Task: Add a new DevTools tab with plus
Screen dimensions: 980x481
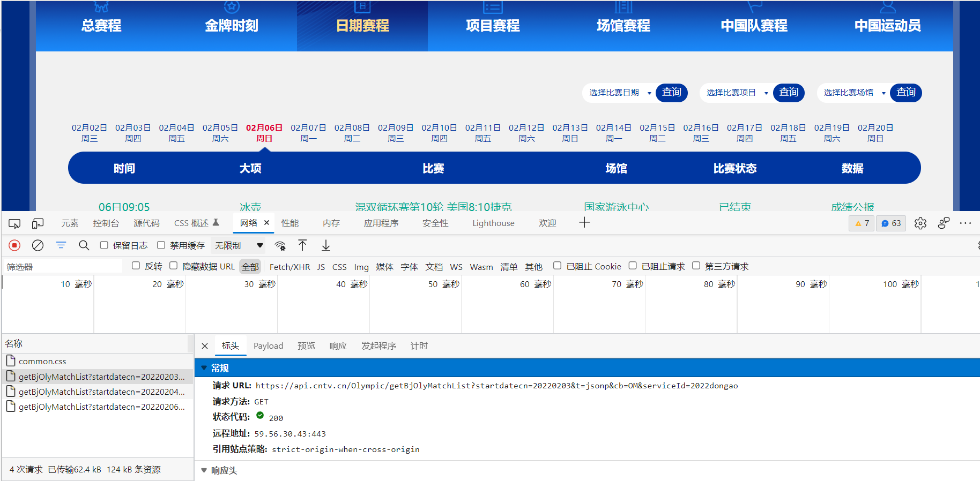Action: tap(584, 223)
